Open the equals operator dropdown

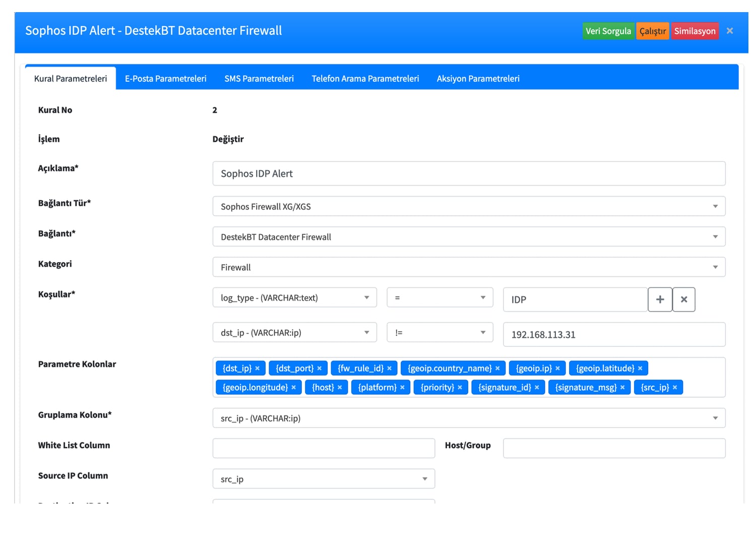pyautogui.click(x=439, y=297)
